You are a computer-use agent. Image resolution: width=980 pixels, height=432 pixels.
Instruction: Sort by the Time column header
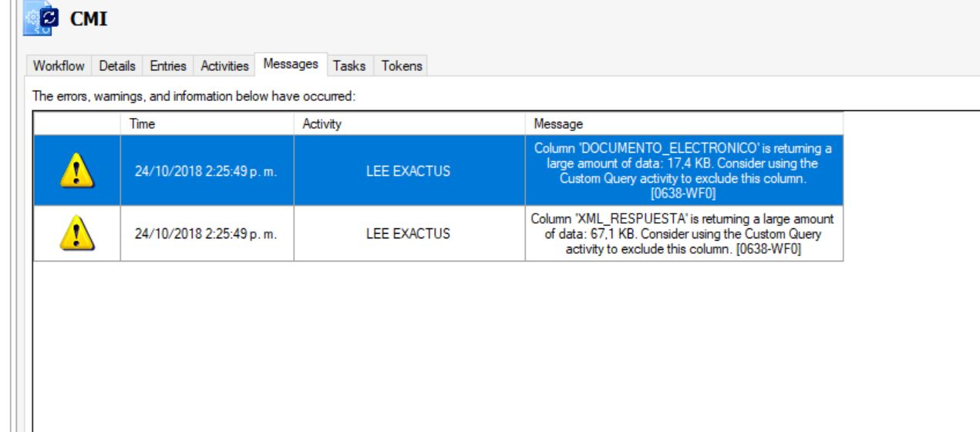pyautogui.click(x=207, y=123)
